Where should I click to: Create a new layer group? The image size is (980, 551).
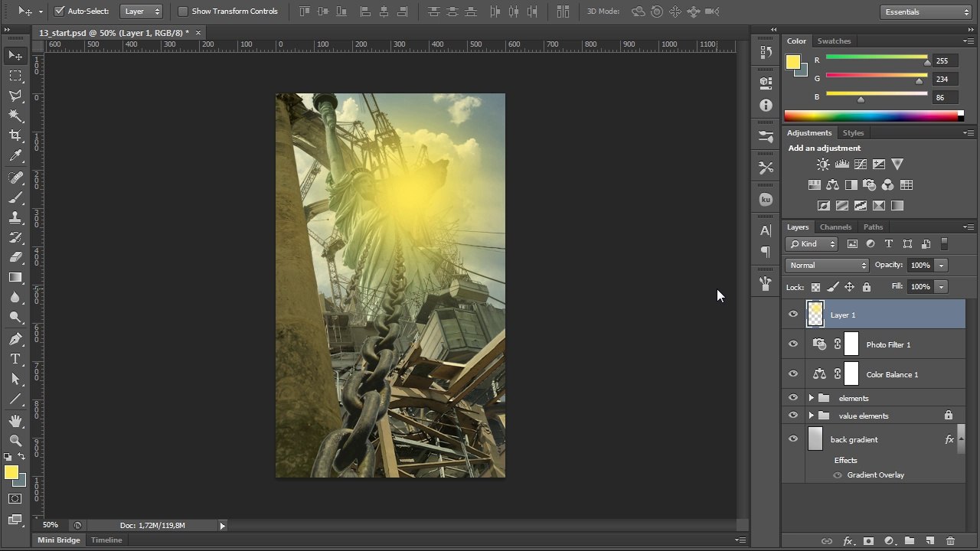pos(910,541)
